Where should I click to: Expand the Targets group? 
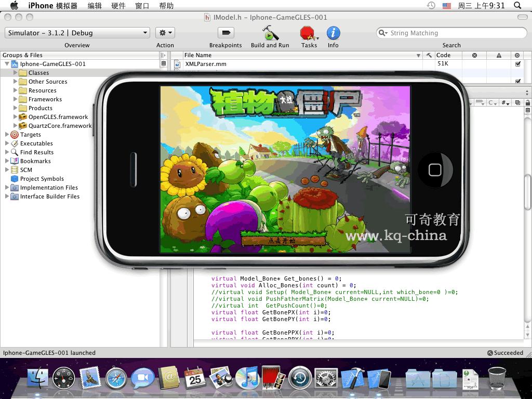(7, 135)
